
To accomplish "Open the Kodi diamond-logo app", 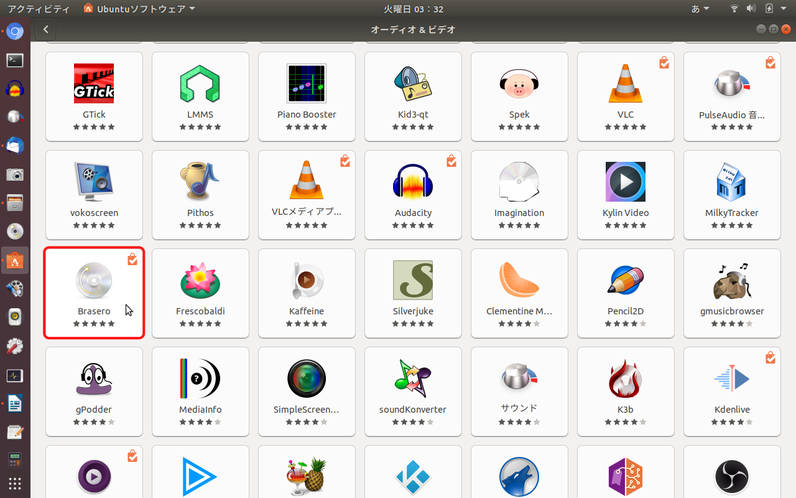I will (413, 472).
